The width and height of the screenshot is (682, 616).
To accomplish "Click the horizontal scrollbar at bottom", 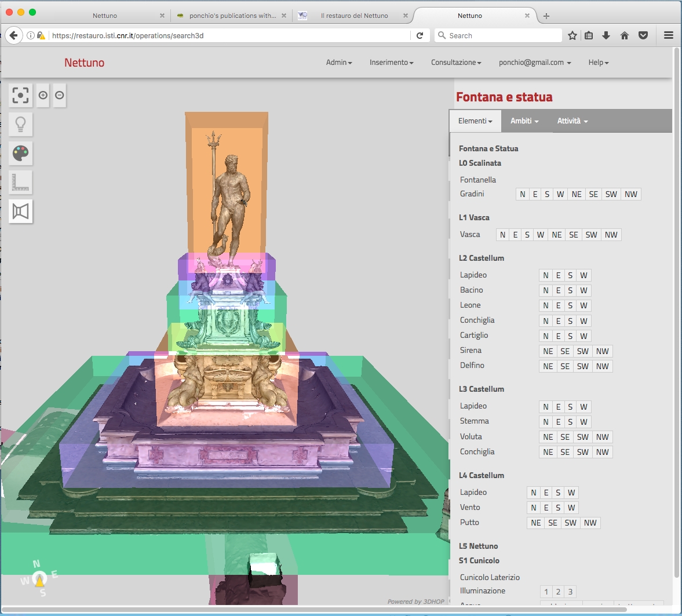I will point(314,609).
